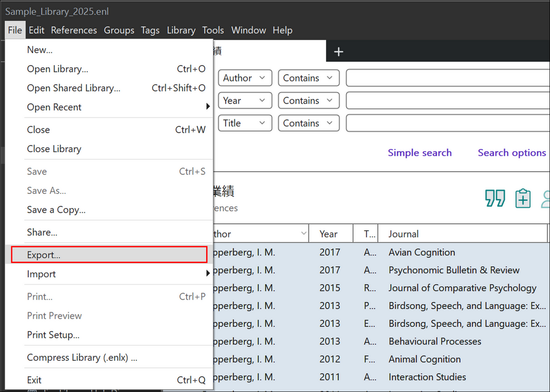Click the Author row search text field
Viewport: 550px width, 392px height.
pyautogui.click(x=448, y=78)
